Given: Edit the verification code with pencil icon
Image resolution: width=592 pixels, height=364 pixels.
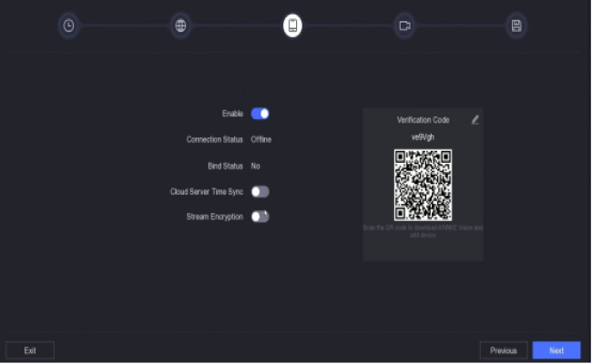Looking at the screenshot, I should tap(475, 119).
